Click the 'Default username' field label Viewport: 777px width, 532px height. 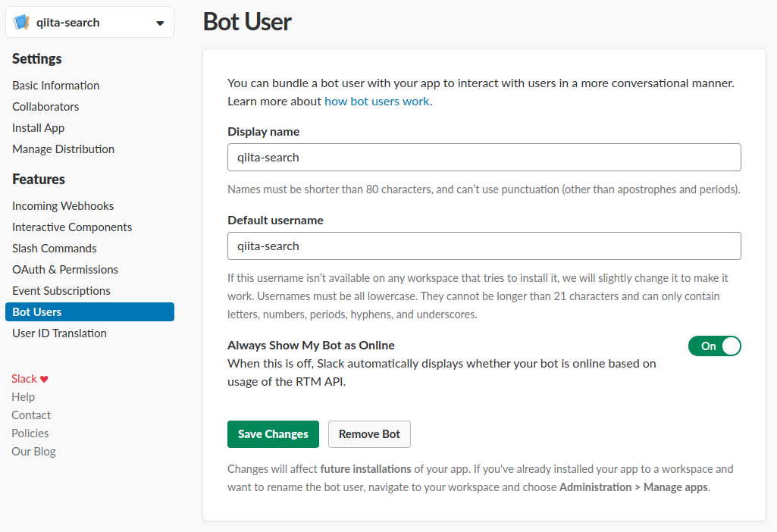(x=275, y=221)
